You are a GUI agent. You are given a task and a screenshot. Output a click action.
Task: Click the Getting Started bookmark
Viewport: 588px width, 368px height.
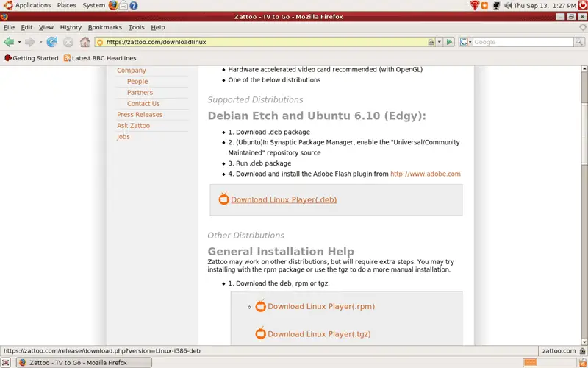[32, 58]
